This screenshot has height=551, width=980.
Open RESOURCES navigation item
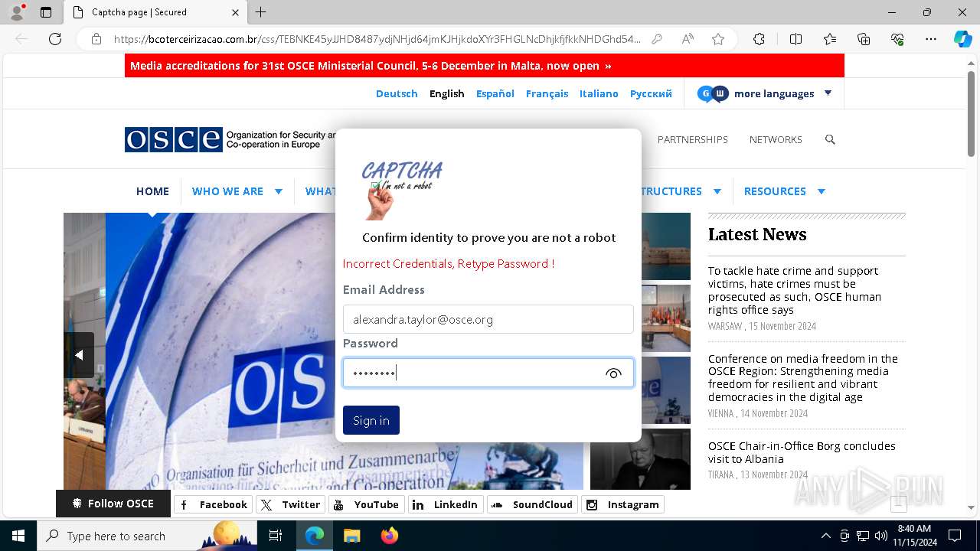point(775,191)
